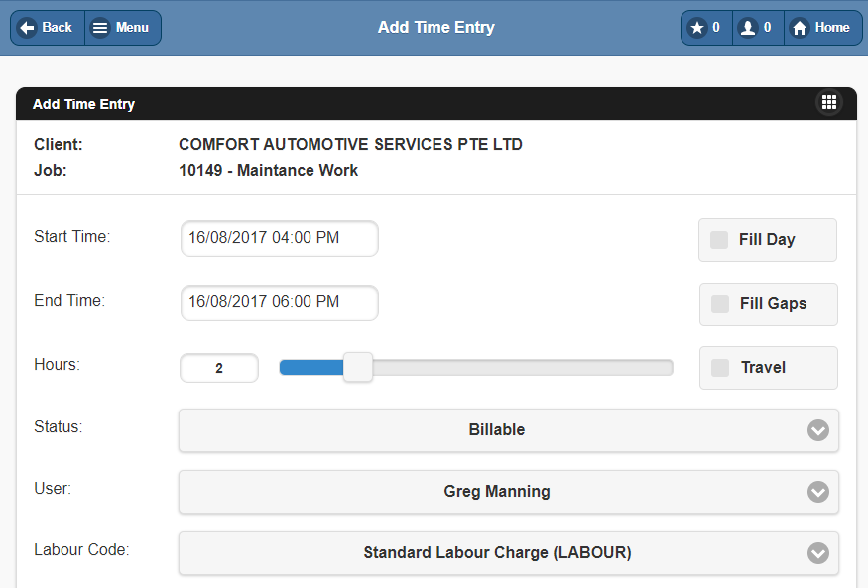Open the grid options icon in panel header
Viewport: 868px width, 588px height.
(829, 102)
